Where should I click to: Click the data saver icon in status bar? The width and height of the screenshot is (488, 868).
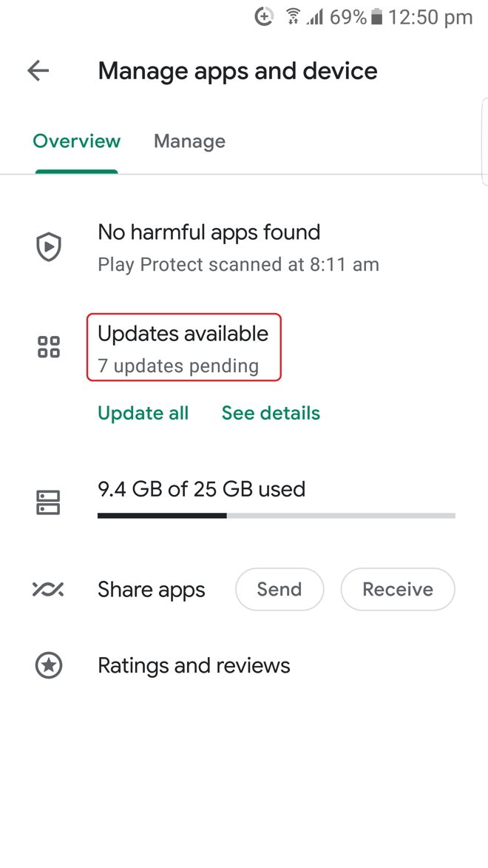pyautogui.click(x=264, y=16)
